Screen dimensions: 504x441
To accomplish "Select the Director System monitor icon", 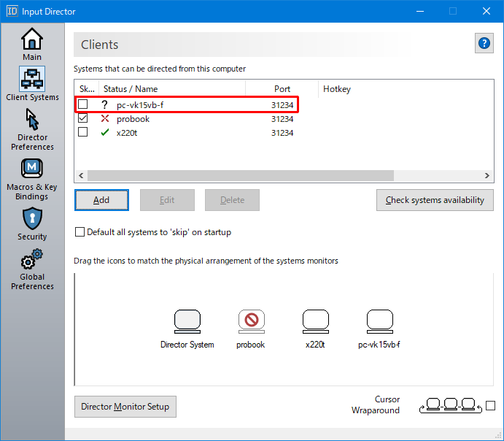I will 187,321.
